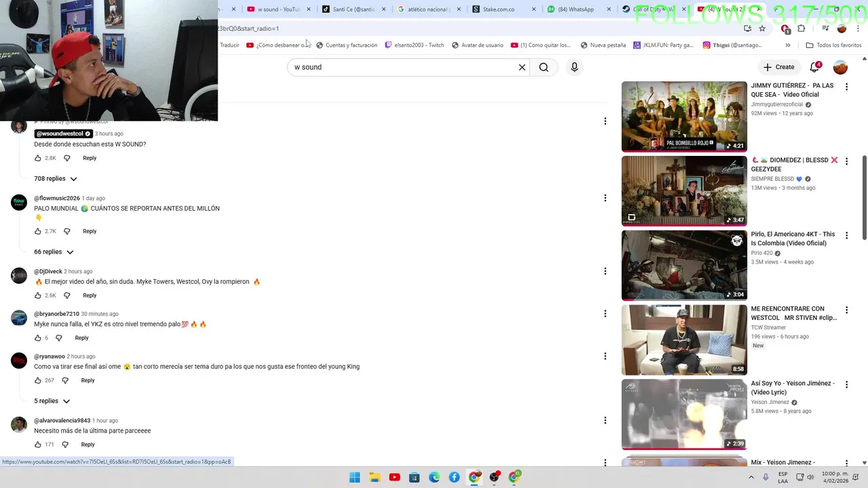Start voice search with the microphone

(574, 67)
